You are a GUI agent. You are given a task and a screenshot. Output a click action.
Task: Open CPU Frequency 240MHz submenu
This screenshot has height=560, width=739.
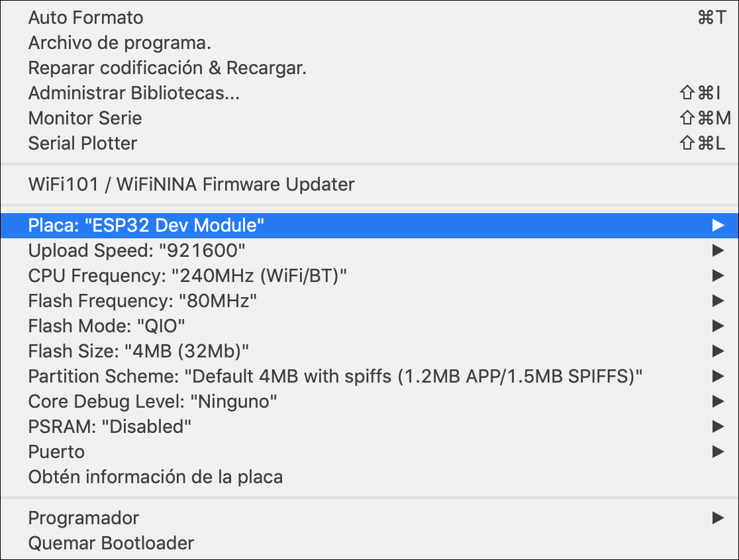[369, 275]
